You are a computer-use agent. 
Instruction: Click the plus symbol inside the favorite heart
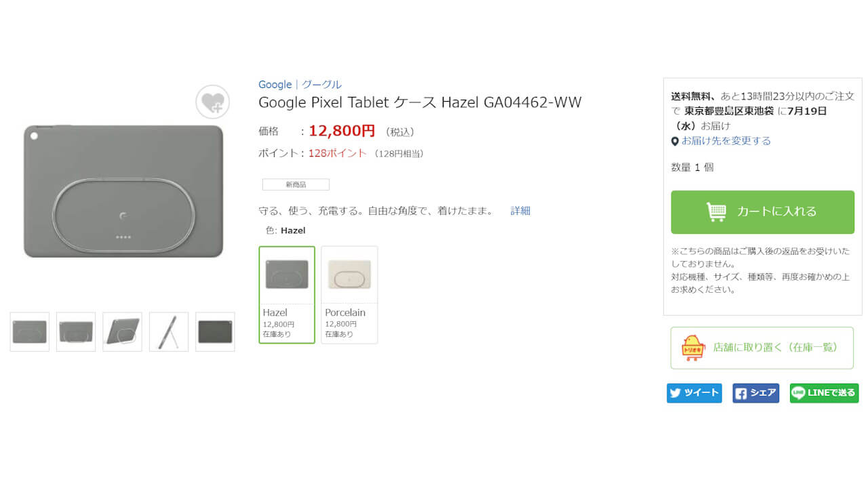tap(218, 106)
